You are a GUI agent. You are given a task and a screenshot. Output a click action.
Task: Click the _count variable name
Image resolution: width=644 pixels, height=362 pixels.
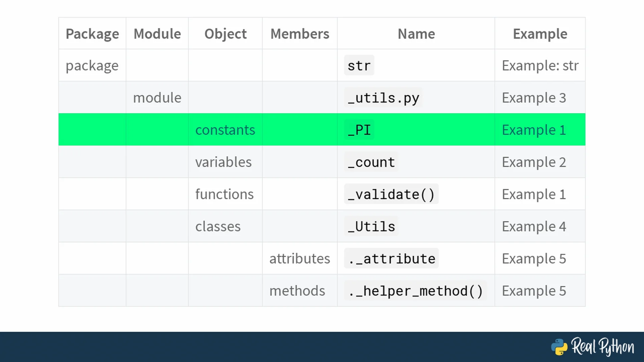point(371,162)
